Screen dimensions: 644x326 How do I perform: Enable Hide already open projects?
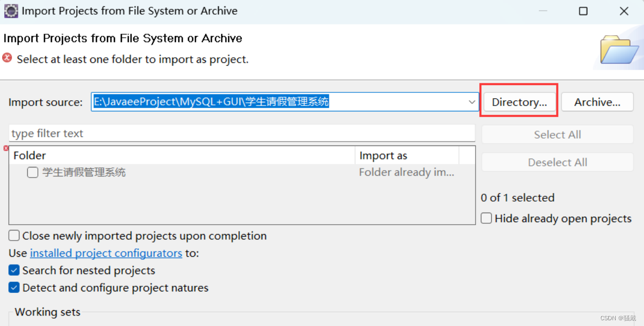[486, 218]
